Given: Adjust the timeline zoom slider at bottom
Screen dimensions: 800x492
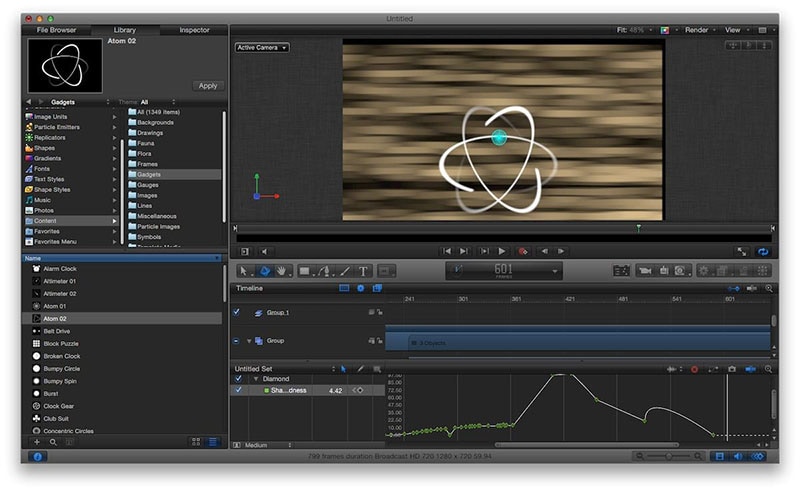Looking at the screenshot, I should tap(668, 456).
